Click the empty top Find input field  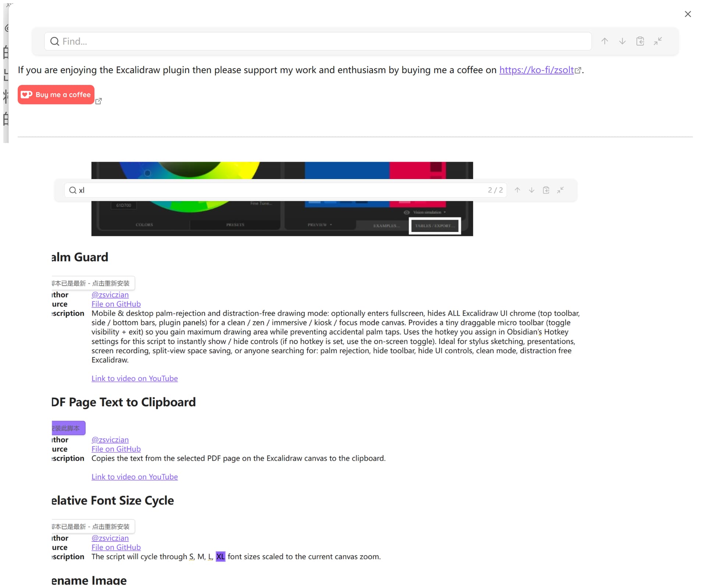point(316,41)
